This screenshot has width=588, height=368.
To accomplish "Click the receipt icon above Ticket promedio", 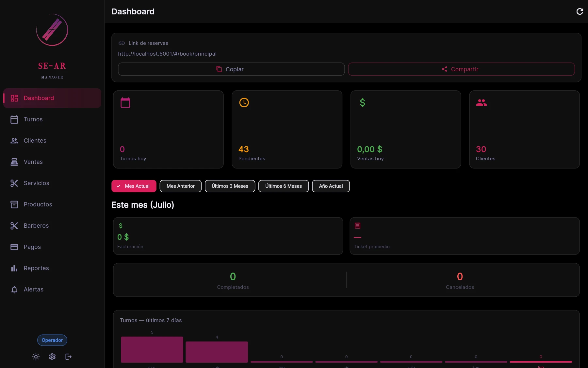I will tap(358, 226).
